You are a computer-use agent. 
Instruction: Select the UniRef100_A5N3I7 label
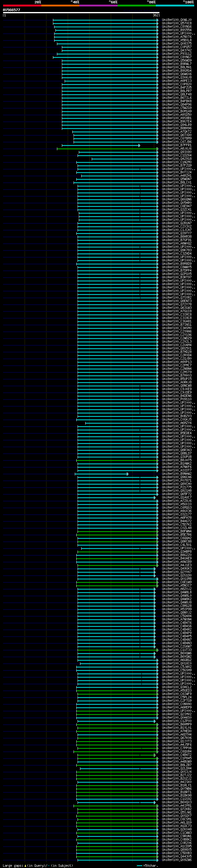click(x=177, y=586)
